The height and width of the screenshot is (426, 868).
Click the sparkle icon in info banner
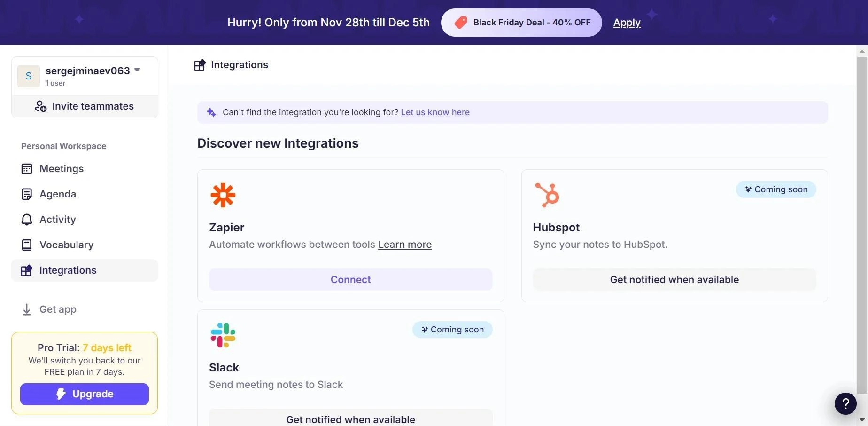click(211, 112)
